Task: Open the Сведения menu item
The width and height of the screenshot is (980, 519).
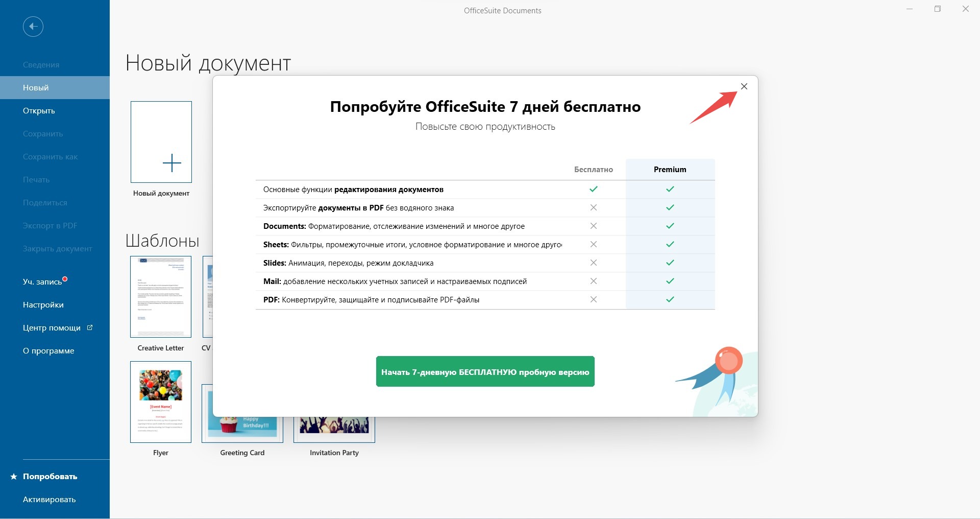Action: pyautogui.click(x=41, y=65)
